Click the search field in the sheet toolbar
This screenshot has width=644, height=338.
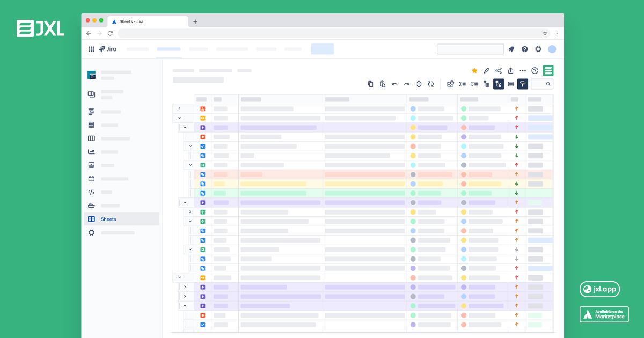[542, 84]
